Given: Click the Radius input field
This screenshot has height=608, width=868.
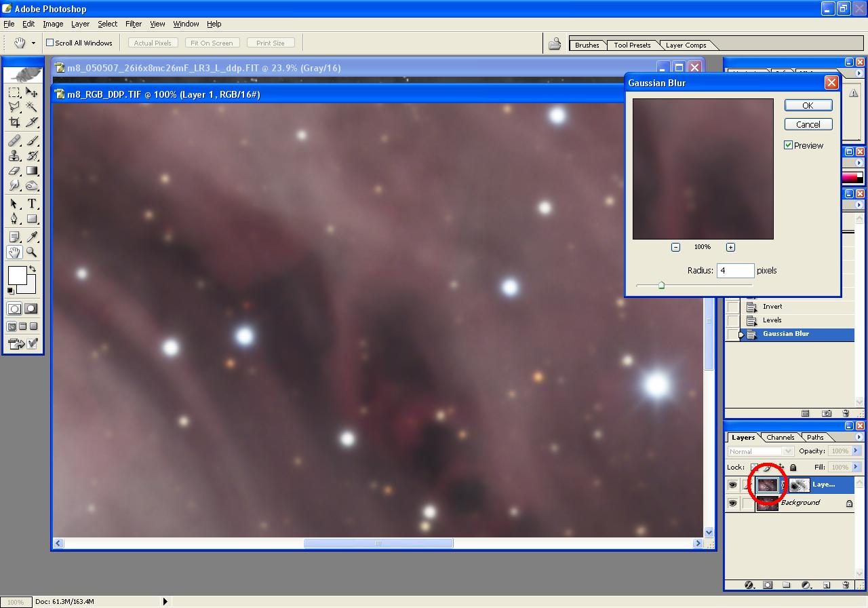Looking at the screenshot, I should pyautogui.click(x=735, y=271).
